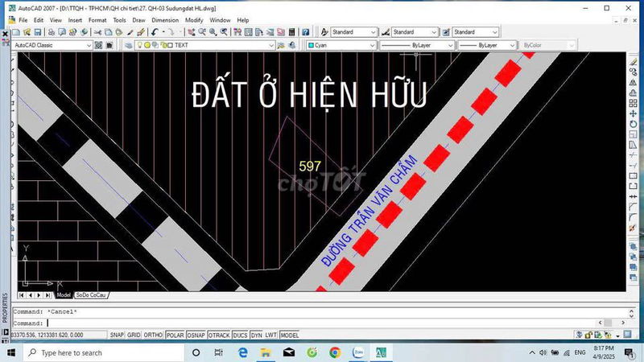Open the Cyan color control dropdown
Screen dimensions: 644x362
point(373,46)
